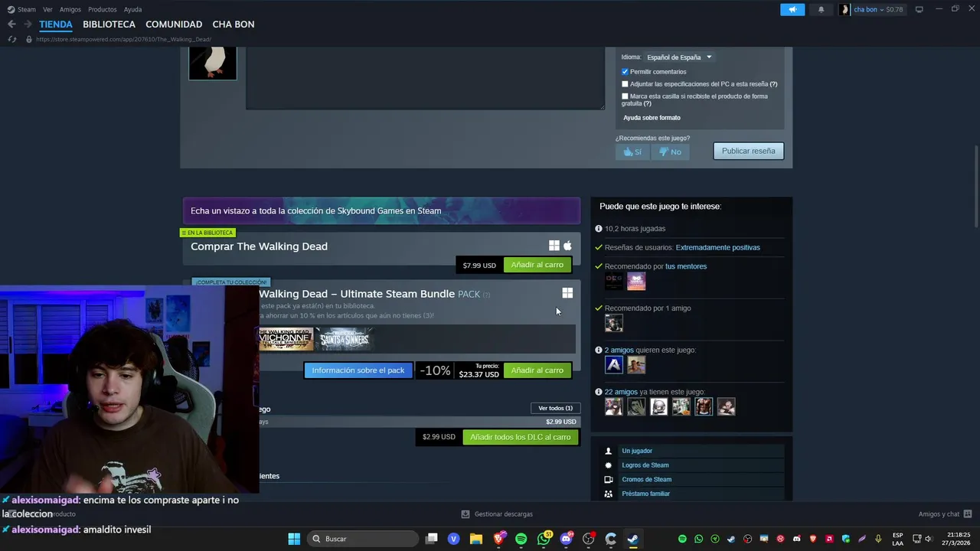980x551 pixels.
Task: Open the notifications bell
Action: pyautogui.click(x=822, y=9)
